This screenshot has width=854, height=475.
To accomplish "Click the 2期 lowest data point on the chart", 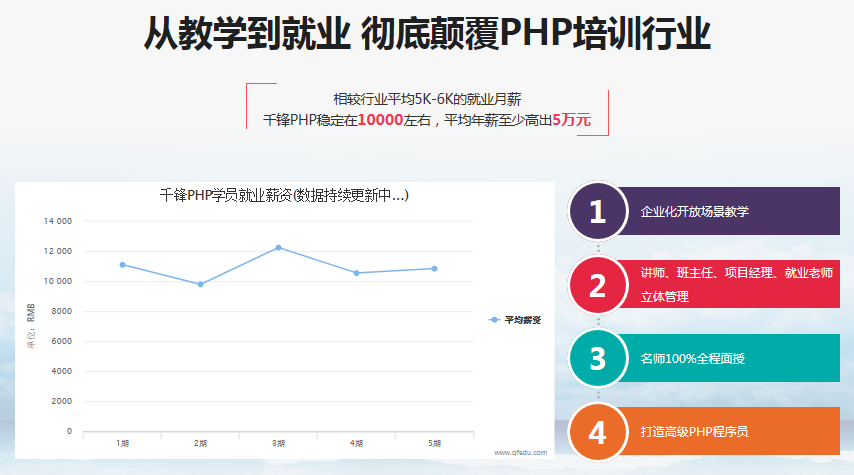I will click(x=200, y=284).
